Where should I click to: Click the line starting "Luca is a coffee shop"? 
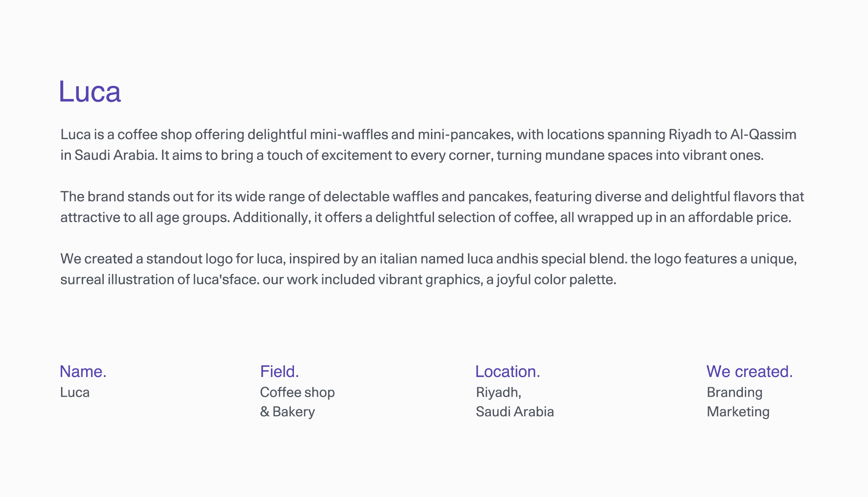point(428,135)
